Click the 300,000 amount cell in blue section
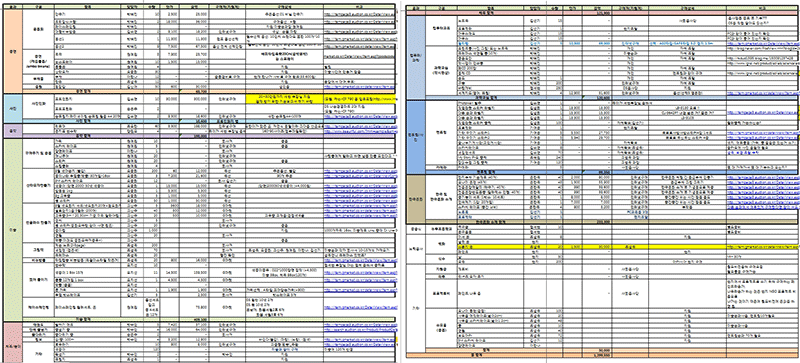This screenshot has height=363, width=800. [193, 99]
